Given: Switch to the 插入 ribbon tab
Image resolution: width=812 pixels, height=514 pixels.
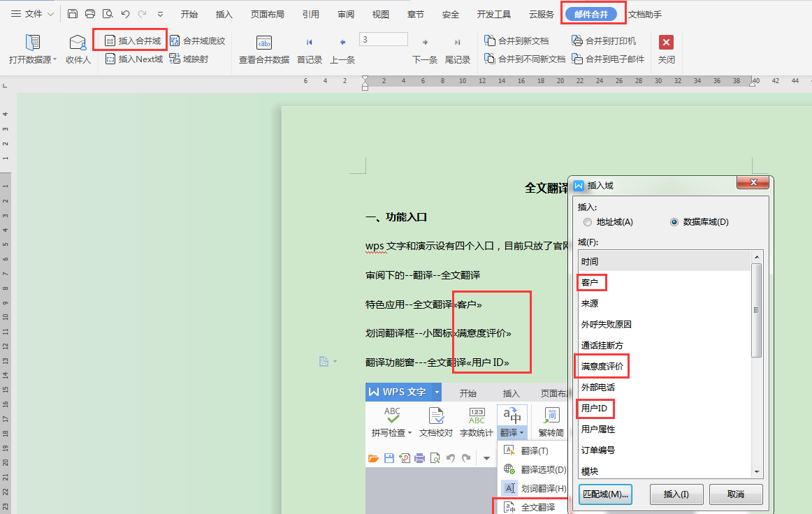Looking at the screenshot, I should 224,15.
